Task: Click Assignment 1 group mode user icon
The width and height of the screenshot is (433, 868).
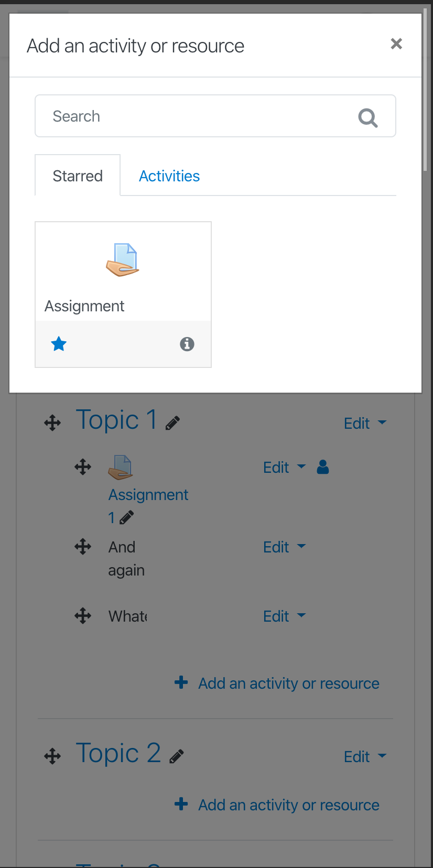Action: click(323, 467)
